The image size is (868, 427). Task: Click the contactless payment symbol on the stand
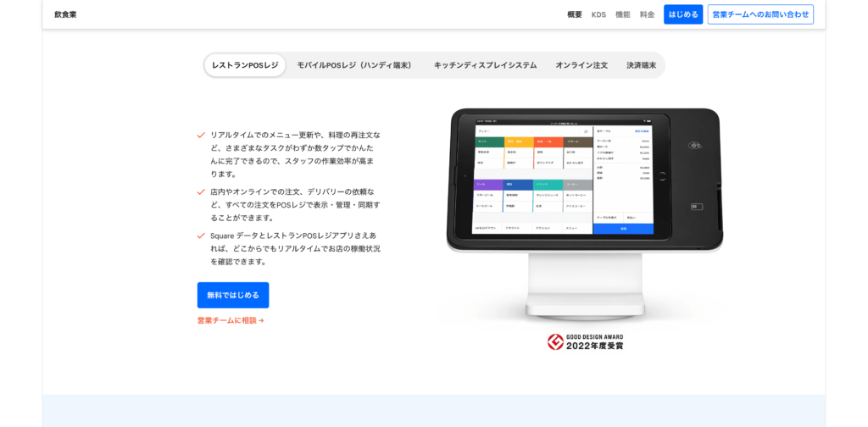pos(695,146)
